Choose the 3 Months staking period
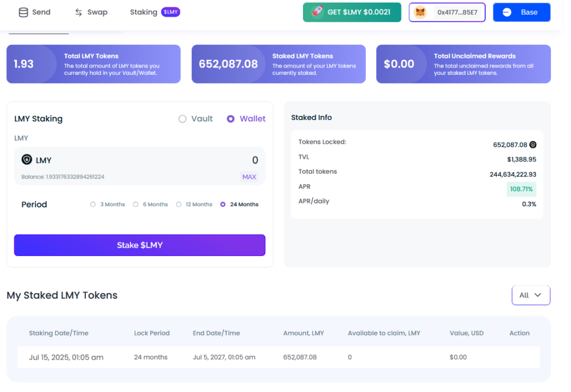The image size is (571, 392). [93, 205]
